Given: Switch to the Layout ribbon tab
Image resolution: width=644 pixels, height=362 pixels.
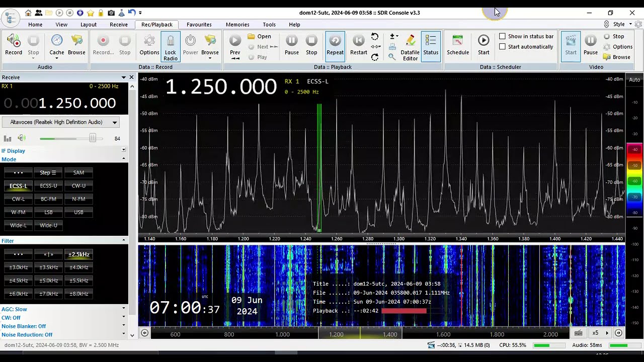Looking at the screenshot, I should (x=89, y=24).
